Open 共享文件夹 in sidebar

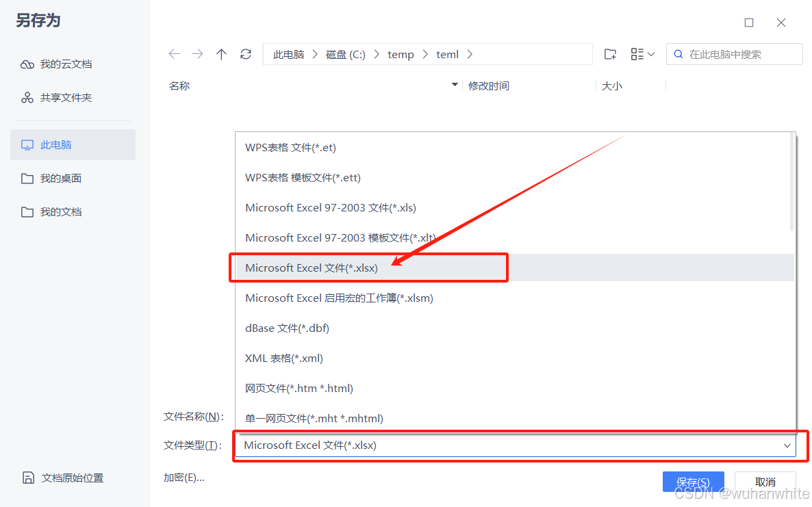click(56, 98)
